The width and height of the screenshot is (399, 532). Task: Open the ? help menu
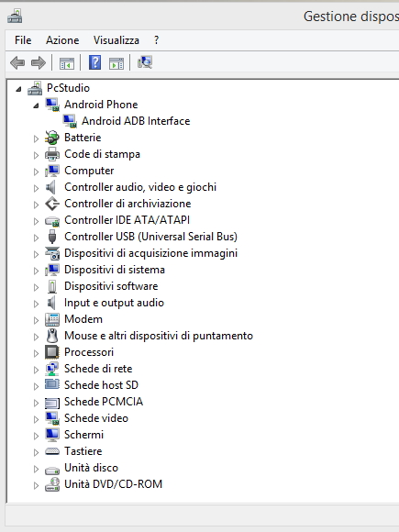tap(156, 40)
